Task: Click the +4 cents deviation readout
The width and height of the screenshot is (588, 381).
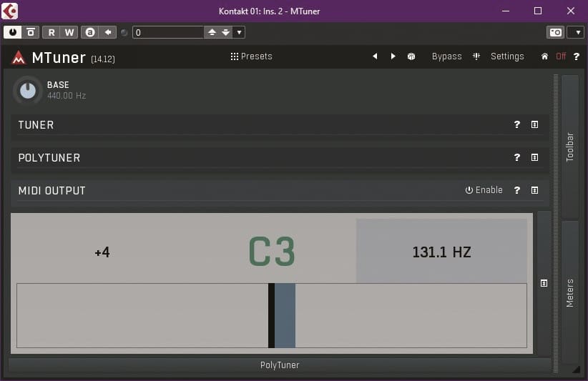Action: (102, 252)
